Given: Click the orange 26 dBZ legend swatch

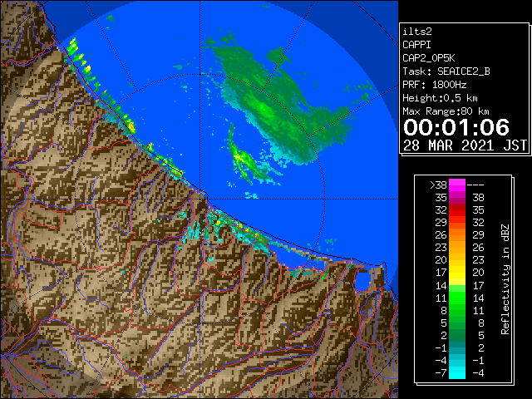Looking at the screenshot, I should [457, 235].
